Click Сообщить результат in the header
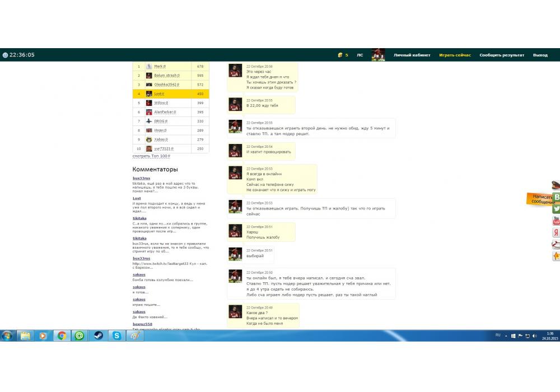This screenshot has width=560, height=392. 502,55
